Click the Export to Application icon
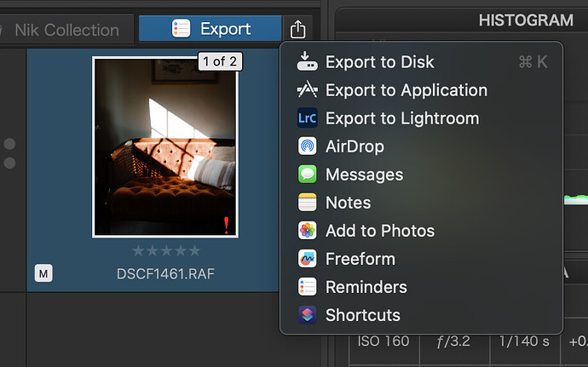The height and width of the screenshot is (367, 588). point(307,90)
